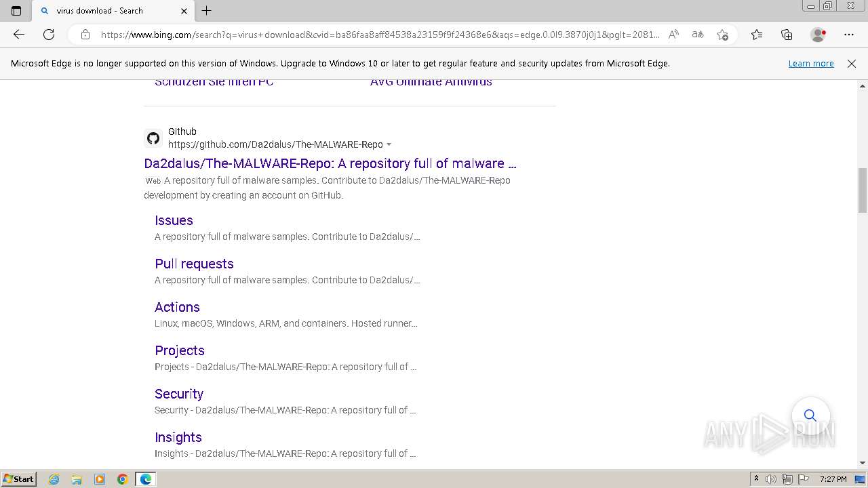Reload the page with the refresh icon
This screenshot has width=868, height=488.
coord(49,35)
